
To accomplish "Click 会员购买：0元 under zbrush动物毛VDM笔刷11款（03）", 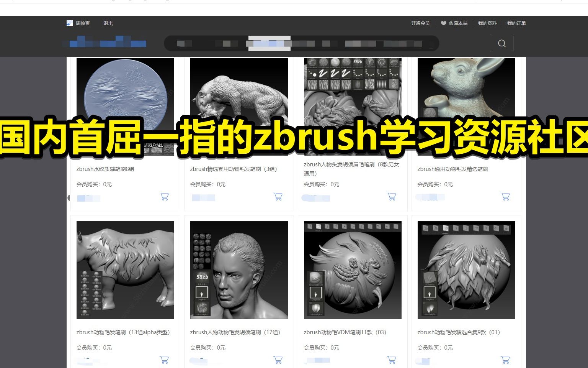I will [322, 348].
